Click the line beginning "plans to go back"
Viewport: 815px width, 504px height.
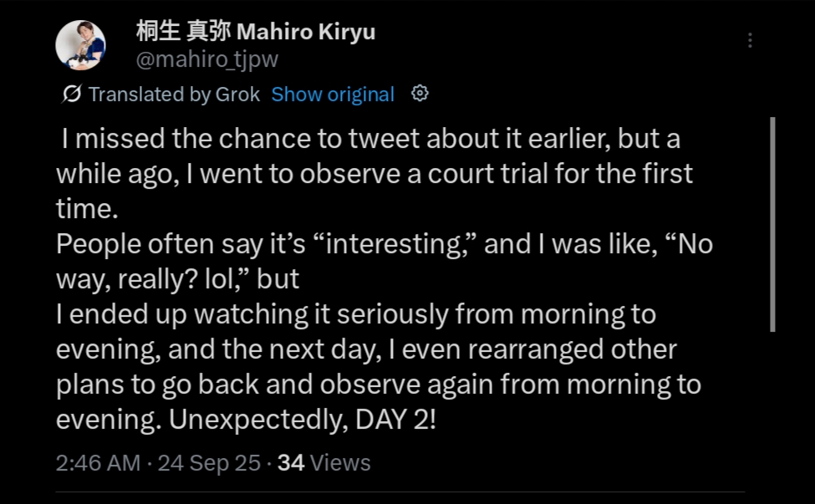[379, 384]
